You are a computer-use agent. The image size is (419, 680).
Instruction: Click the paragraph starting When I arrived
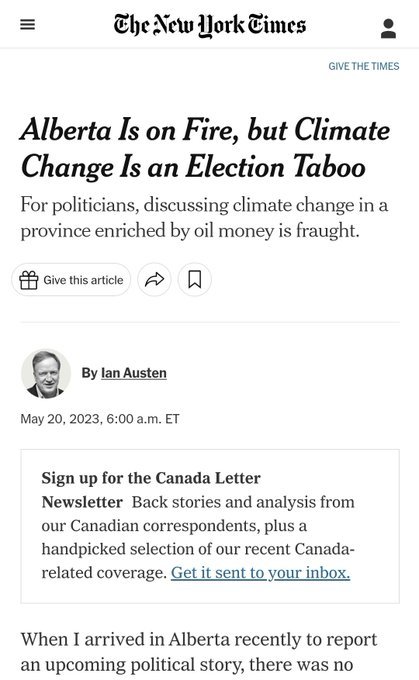tap(199, 652)
